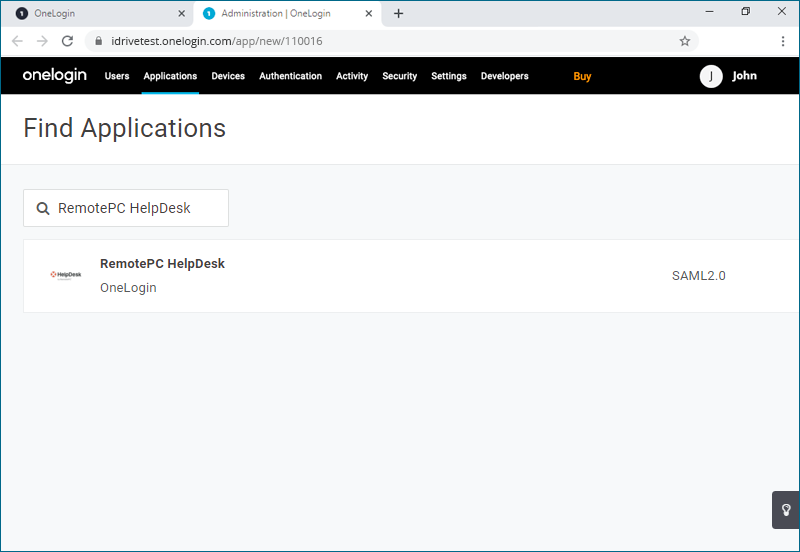Switch to the first OneLogin tab

pos(90,14)
